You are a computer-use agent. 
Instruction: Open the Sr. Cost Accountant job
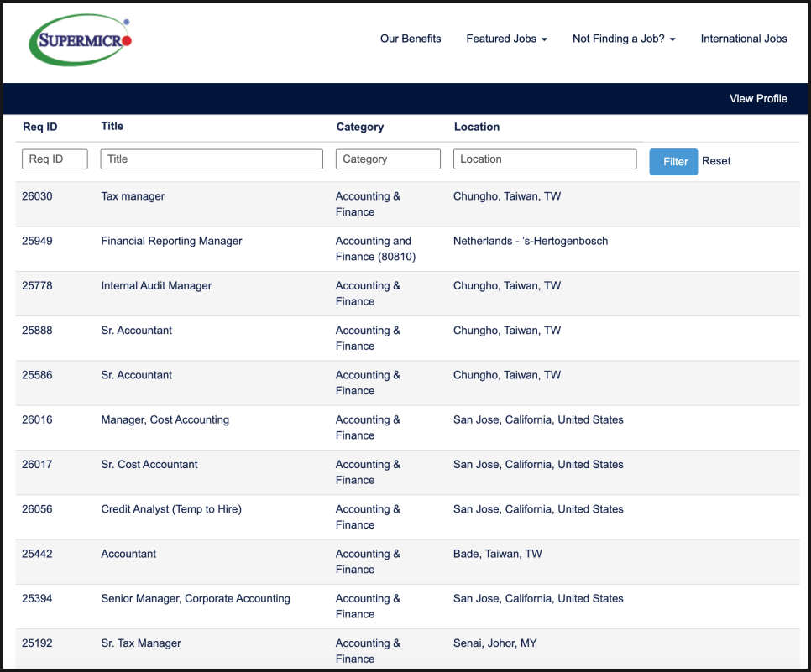[x=149, y=465]
